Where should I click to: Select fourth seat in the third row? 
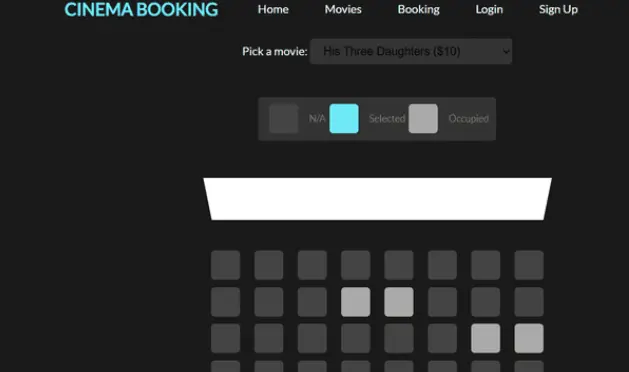tap(355, 338)
